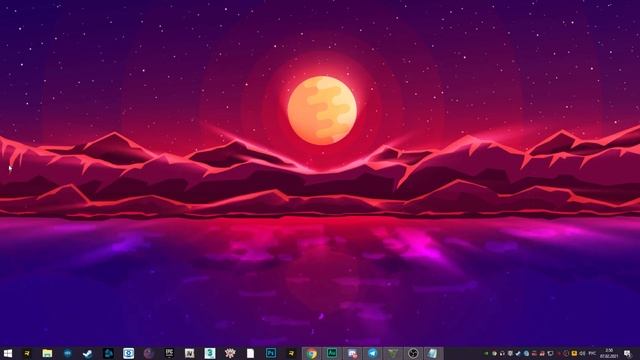
Task: Switch to the app with red badge
Action: click(x=352, y=353)
